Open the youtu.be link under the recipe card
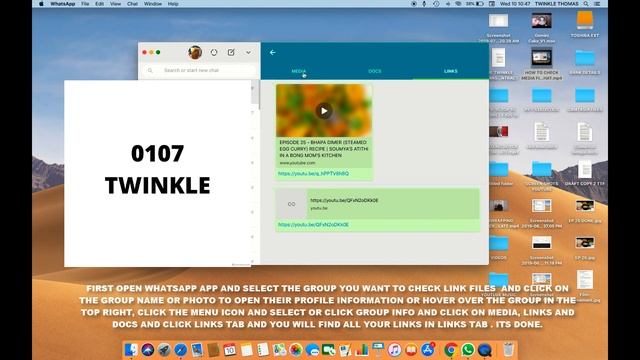The height and width of the screenshot is (360, 640). [x=313, y=173]
